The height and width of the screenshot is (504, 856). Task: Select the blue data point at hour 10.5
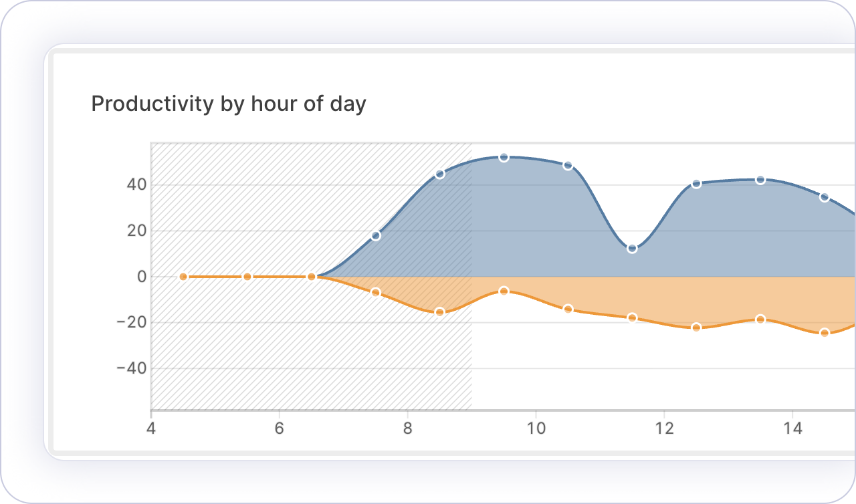pos(568,165)
